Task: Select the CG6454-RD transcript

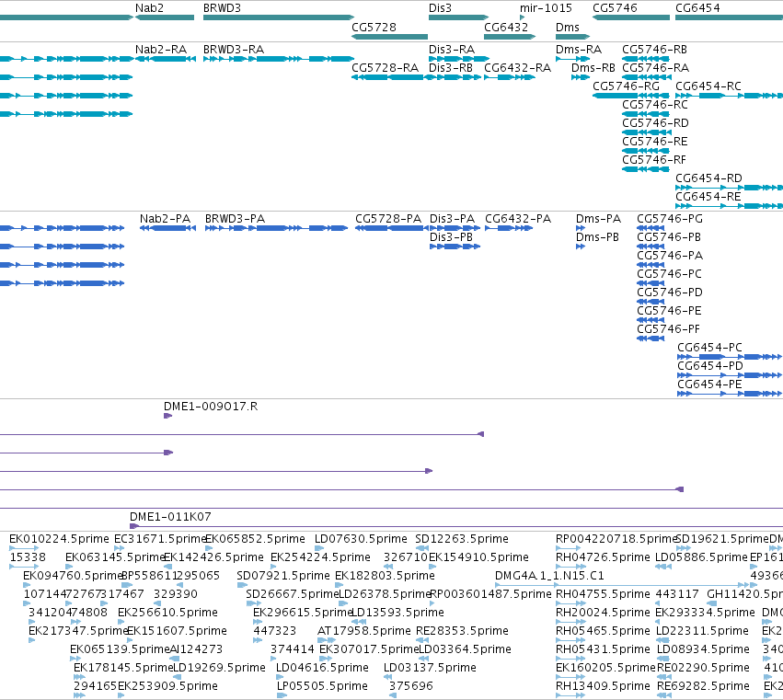Action: (729, 188)
